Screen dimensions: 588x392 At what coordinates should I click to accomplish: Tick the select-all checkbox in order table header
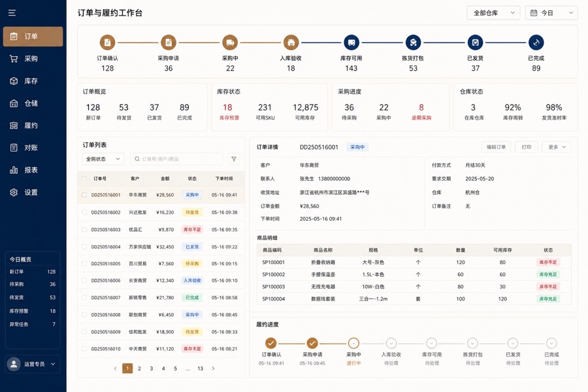tap(84, 178)
